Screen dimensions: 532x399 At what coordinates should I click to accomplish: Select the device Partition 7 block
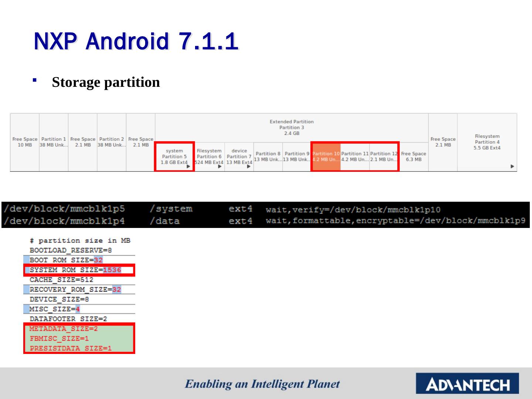pyautogui.click(x=239, y=157)
